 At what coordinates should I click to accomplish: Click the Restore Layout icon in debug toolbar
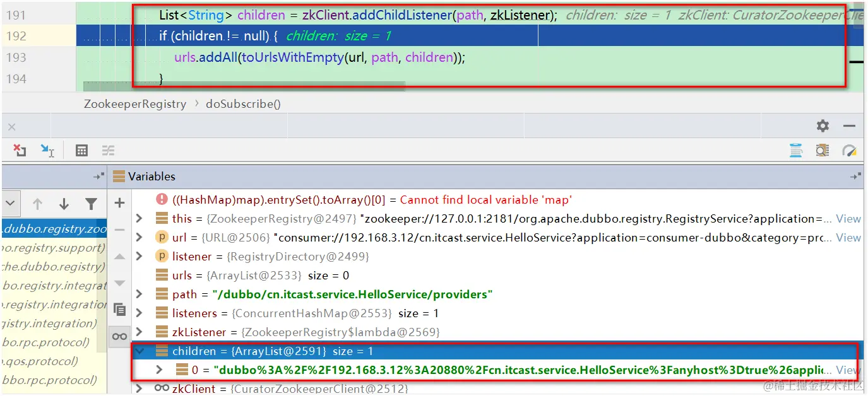(796, 150)
